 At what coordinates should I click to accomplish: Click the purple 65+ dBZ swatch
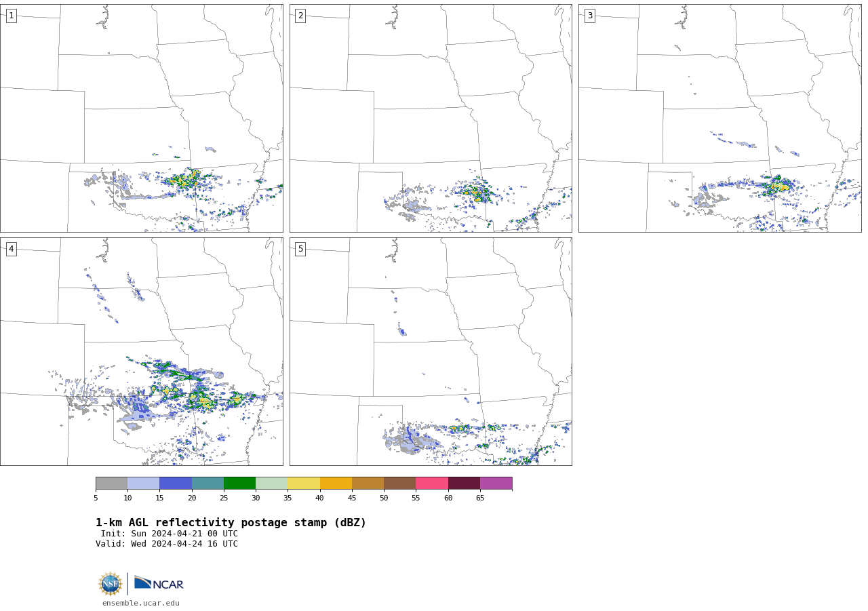pyautogui.click(x=496, y=484)
